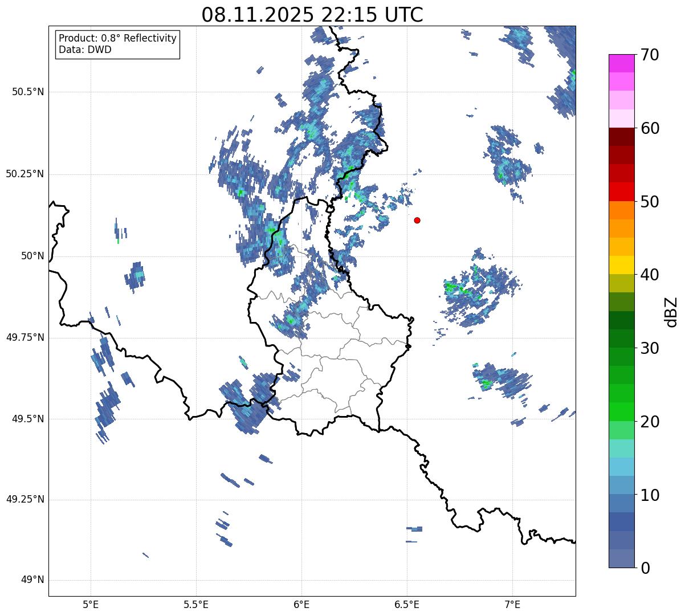Click the red station marker dot
Screen dimensions: 685x616
pyautogui.click(x=417, y=220)
